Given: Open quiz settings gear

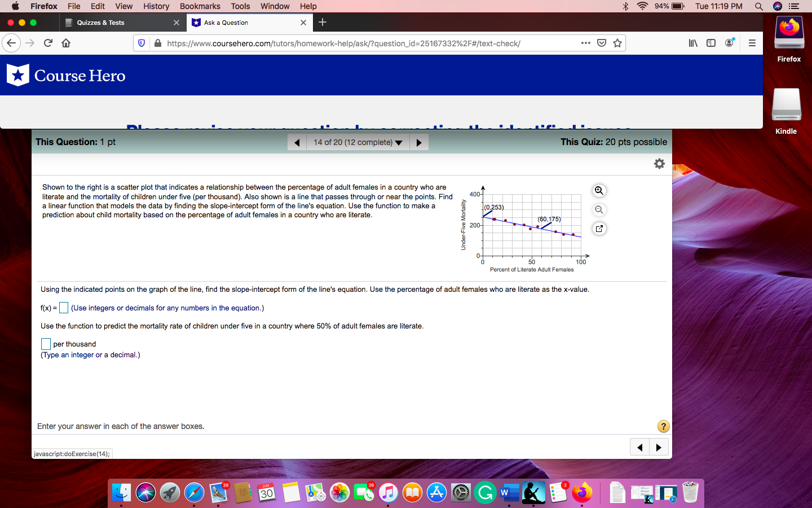Looking at the screenshot, I should 659,164.
